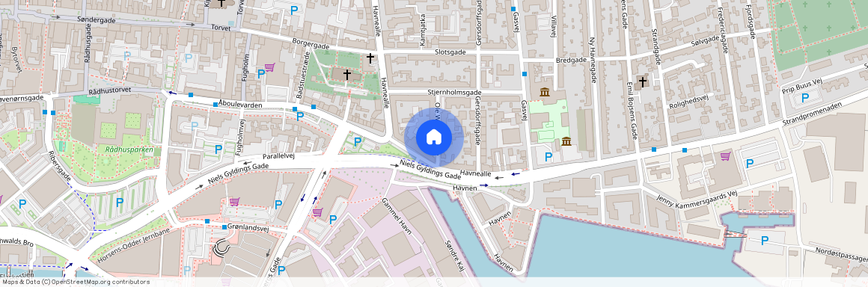Click the parking icon beside Nordøstpassagen
The width and height of the screenshot is (868, 287).
coord(765,241)
